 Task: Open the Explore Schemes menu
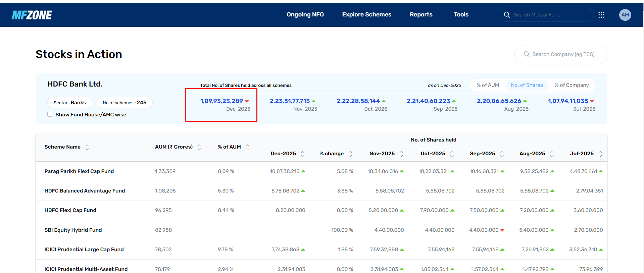tap(366, 14)
